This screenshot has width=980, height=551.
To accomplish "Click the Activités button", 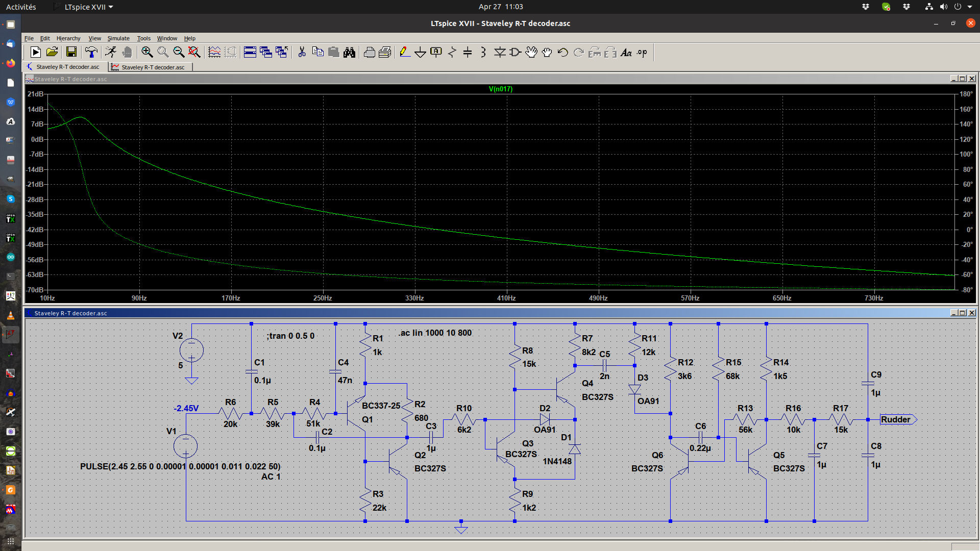I will 21,7.
